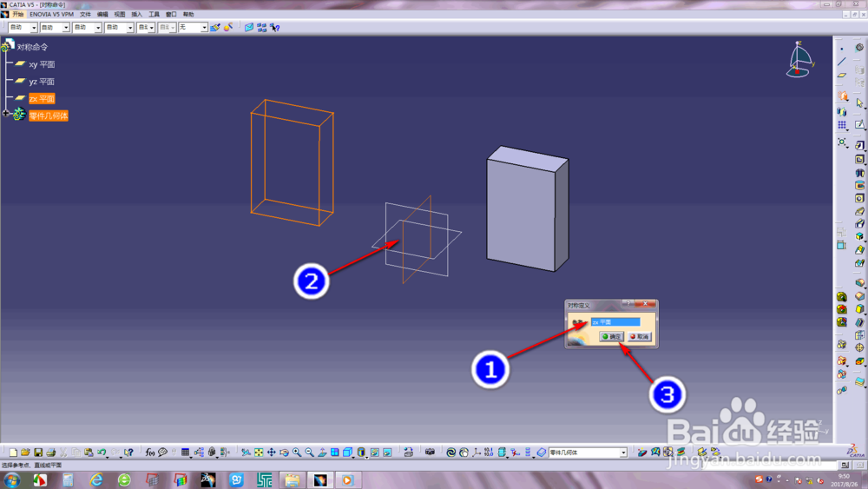Open file folder icon in bottom toolbar

click(25, 453)
